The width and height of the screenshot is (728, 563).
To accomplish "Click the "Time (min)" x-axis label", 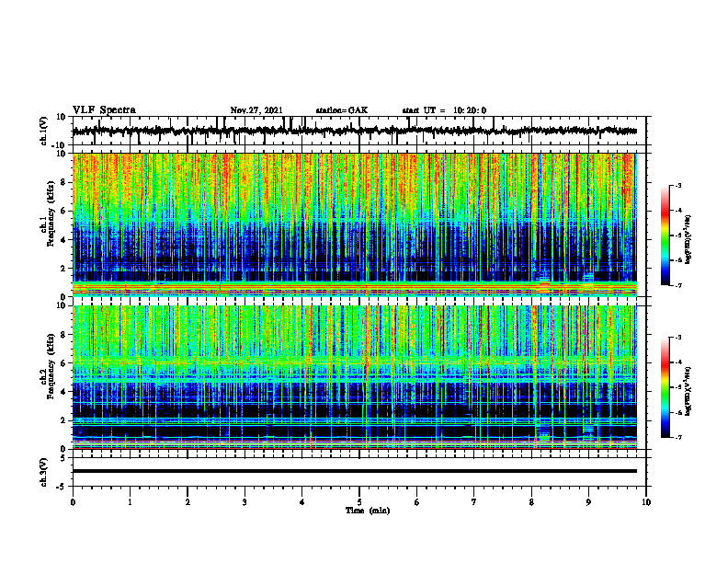I will pos(368,511).
